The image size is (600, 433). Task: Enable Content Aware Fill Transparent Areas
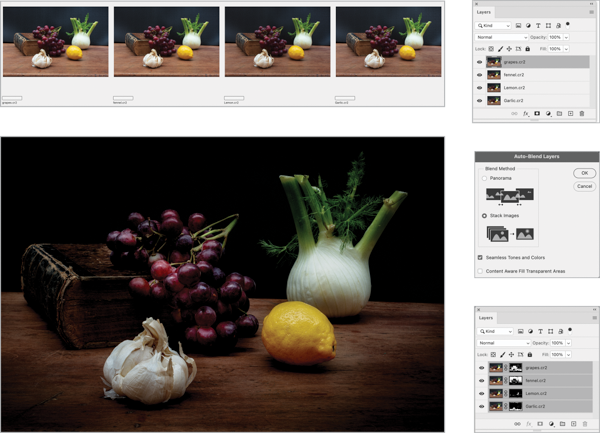[x=480, y=271]
